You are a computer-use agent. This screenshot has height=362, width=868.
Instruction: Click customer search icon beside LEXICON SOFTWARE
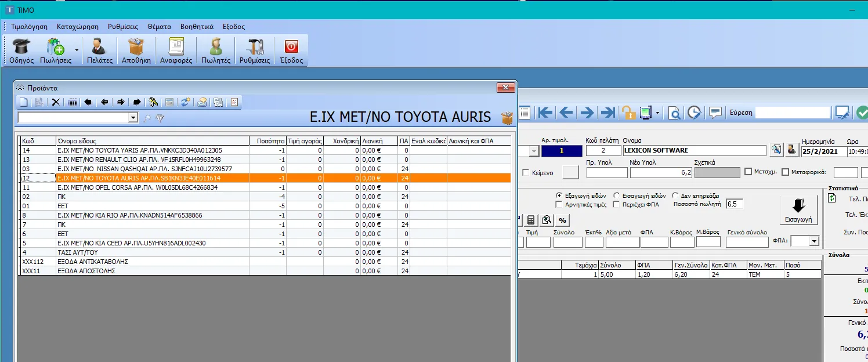776,150
